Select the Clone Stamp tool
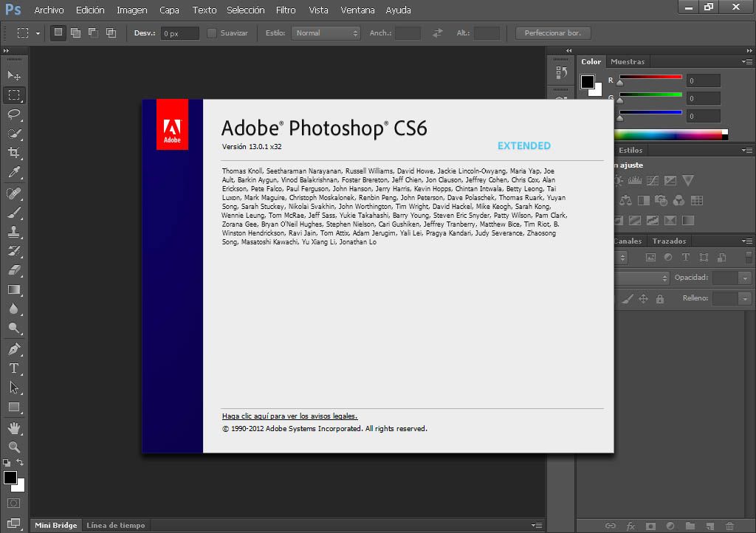The height and width of the screenshot is (533, 756). 14,232
